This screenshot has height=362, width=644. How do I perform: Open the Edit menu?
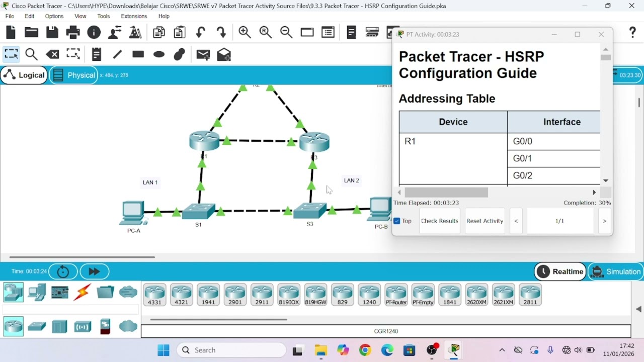[30, 16]
